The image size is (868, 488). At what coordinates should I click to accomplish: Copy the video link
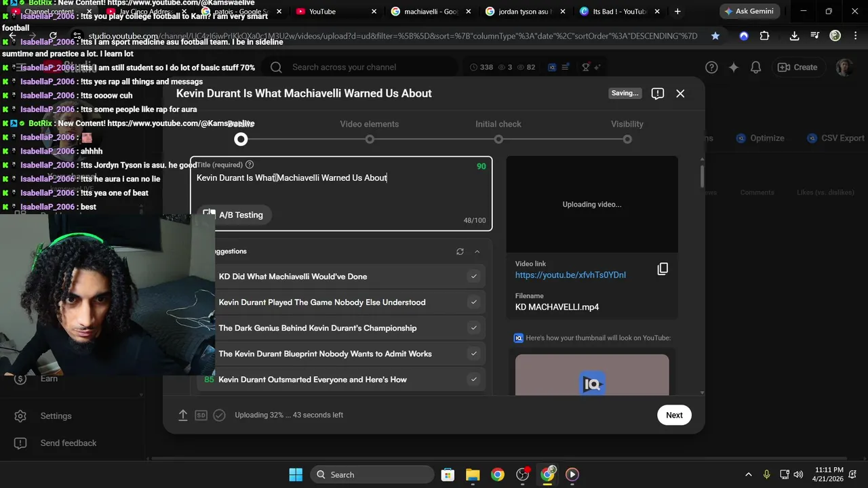pos(663,269)
